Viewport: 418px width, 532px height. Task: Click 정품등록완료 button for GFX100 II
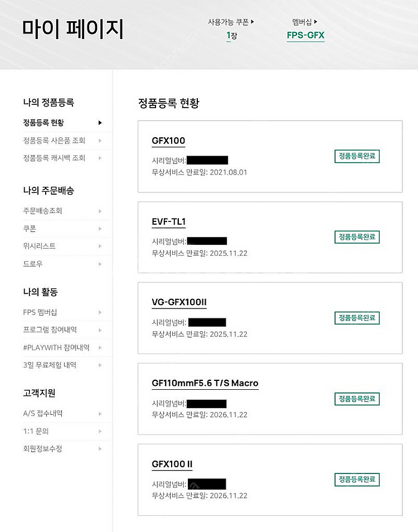(x=357, y=480)
